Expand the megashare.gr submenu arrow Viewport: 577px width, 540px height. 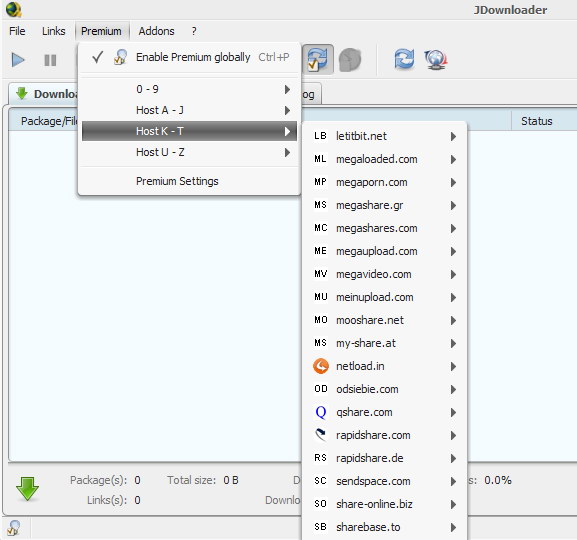click(453, 205)
